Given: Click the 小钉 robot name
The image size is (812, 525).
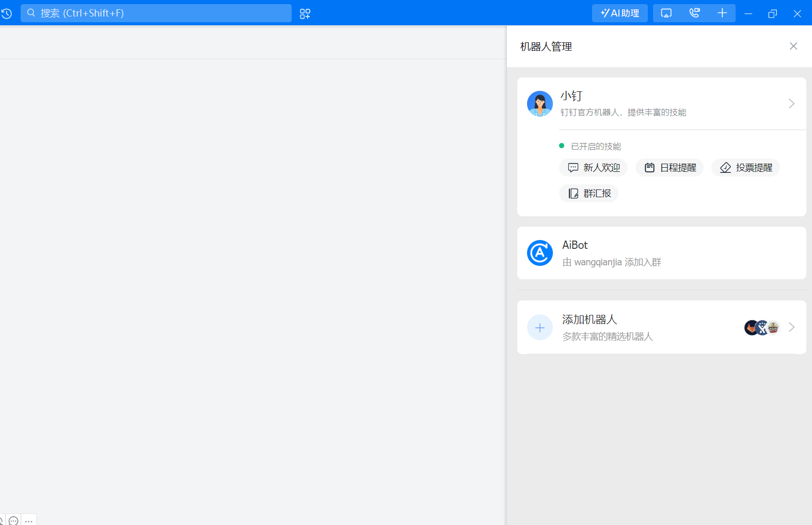Looking at the screenshot, I should [x=571, y=96].
